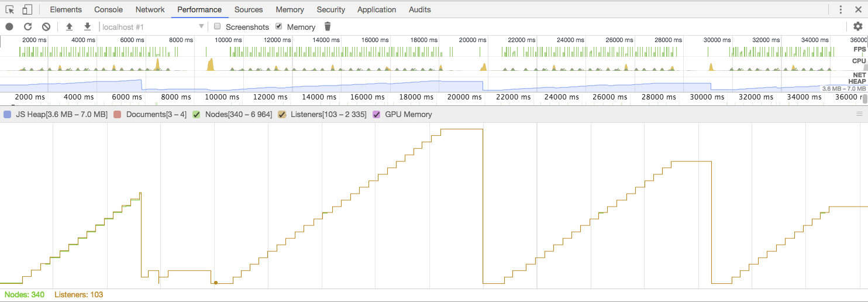
Task: Hide the Listeners counter graph
Action: (x=282, y=114)
